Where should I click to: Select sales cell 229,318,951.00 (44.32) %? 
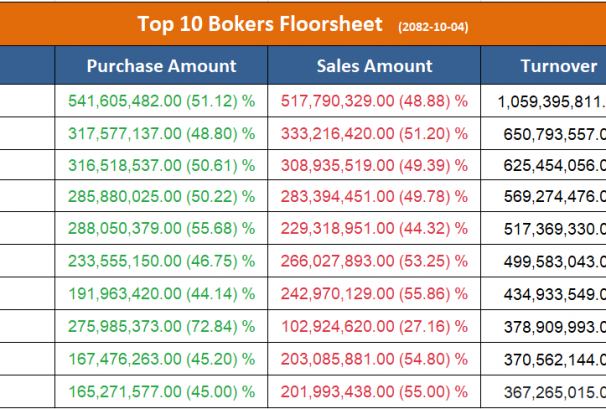click(x=374, y=228)
